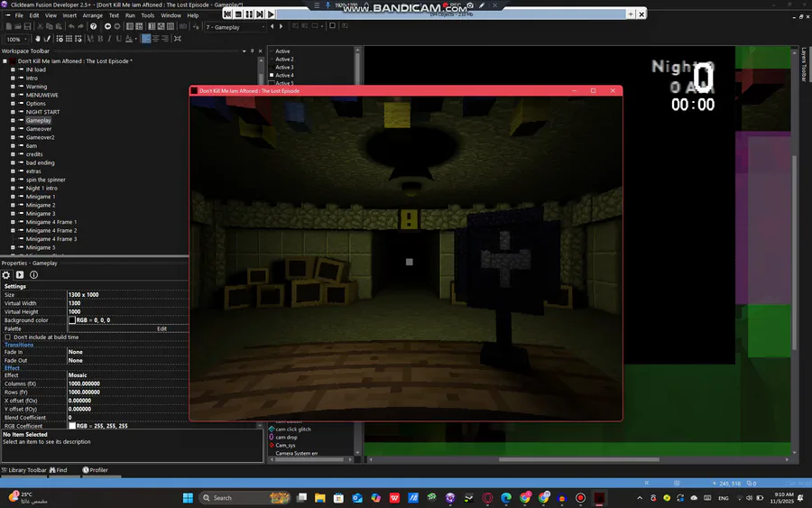Viewport: 812px width, 508px height.
Task: Open Microsoft Edge from taskbar
Action: tap(506, 498)
